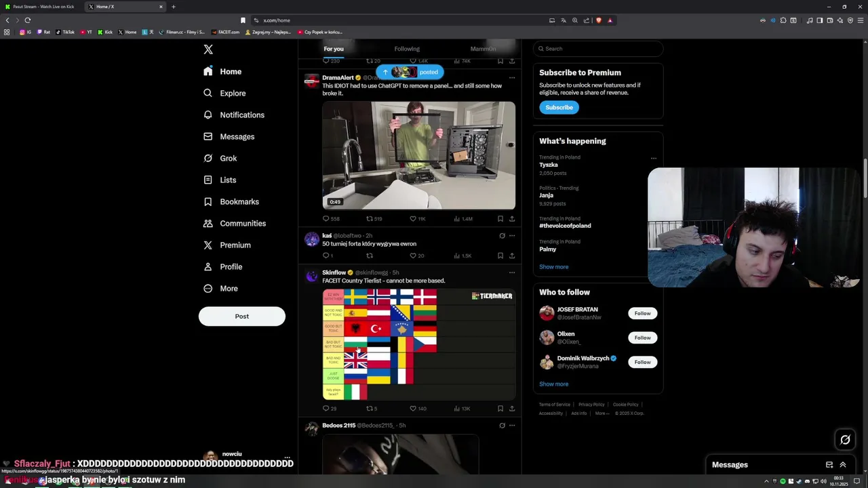
Task: Open Grok explain on kaś post
Action: tap(502, 236)
